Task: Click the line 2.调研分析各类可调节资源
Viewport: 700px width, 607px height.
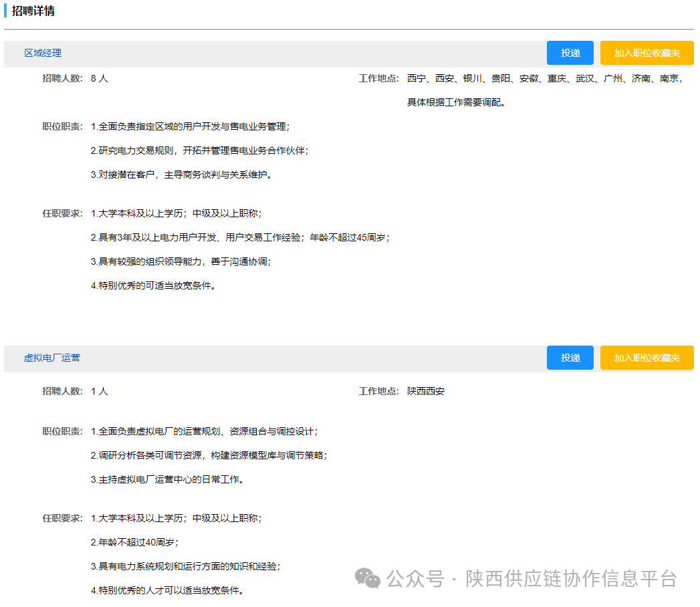Action: [x=209, y=456]
